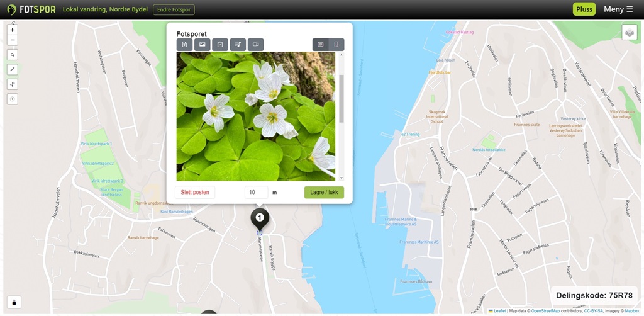This screenshot has height=316, width=644.
Task: Click Virik idrettspark 1 map label
Action: click(x=96, y=144)
